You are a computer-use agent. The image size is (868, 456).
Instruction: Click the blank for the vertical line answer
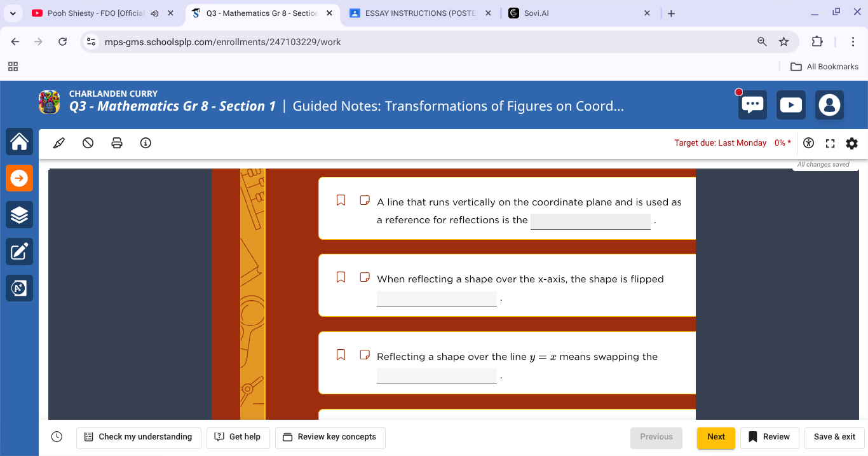[590, 221]
